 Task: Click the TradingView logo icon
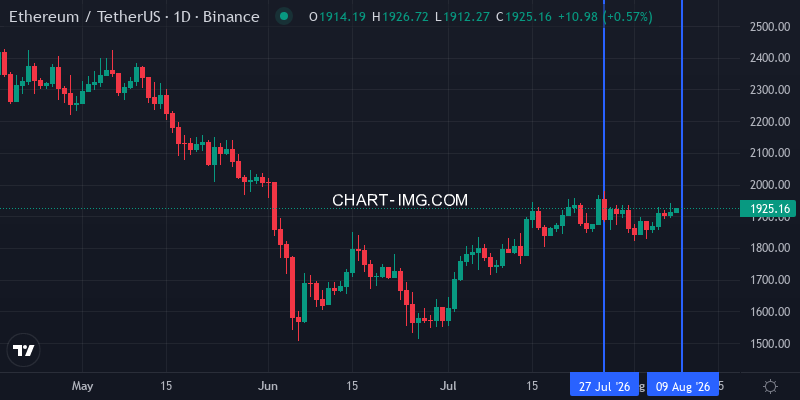[23, 351]
